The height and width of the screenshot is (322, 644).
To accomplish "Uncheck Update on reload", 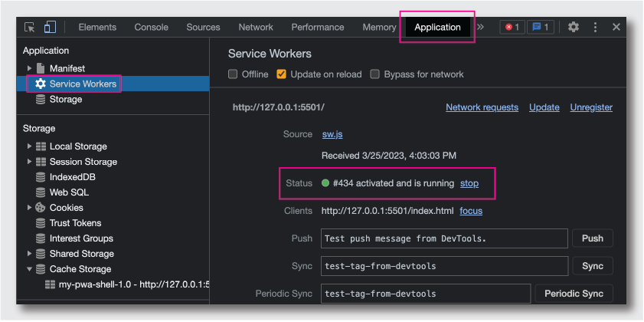I will click(x=281, y=74).
